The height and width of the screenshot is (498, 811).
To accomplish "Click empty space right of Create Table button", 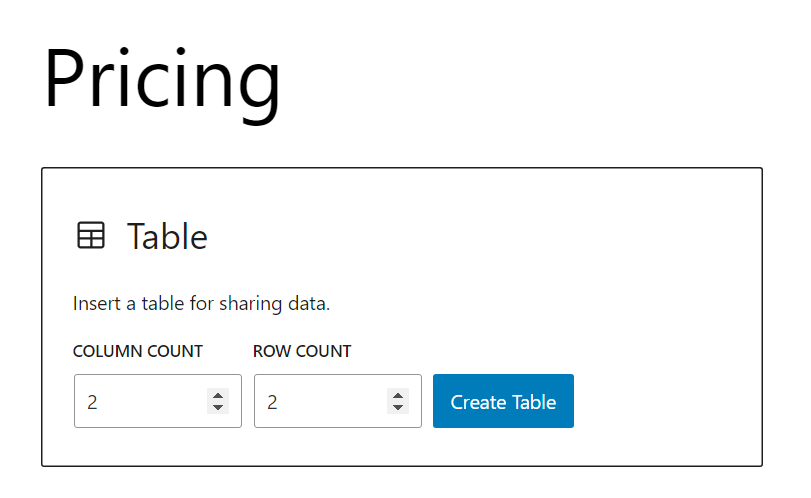I will pos(660,401).
